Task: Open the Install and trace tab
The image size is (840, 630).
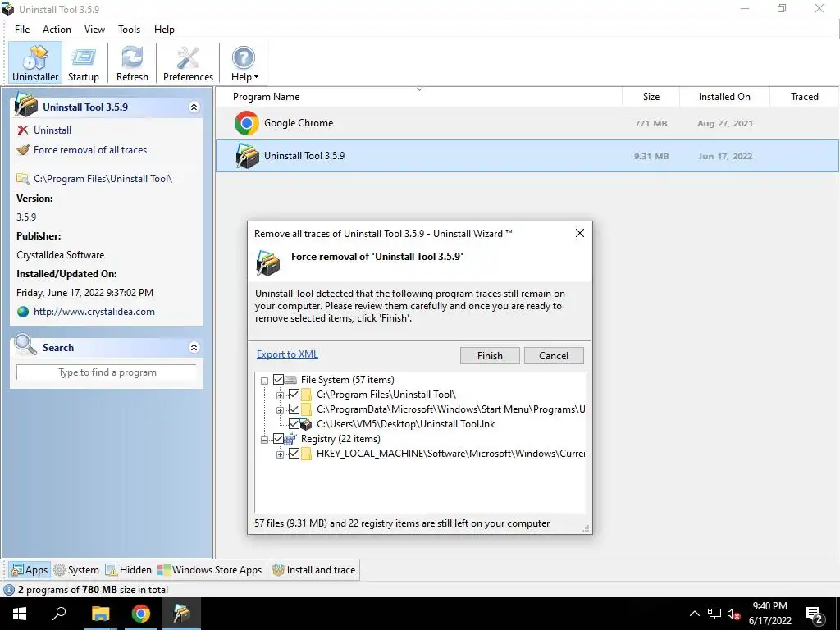Action: (x=314, y=570)
